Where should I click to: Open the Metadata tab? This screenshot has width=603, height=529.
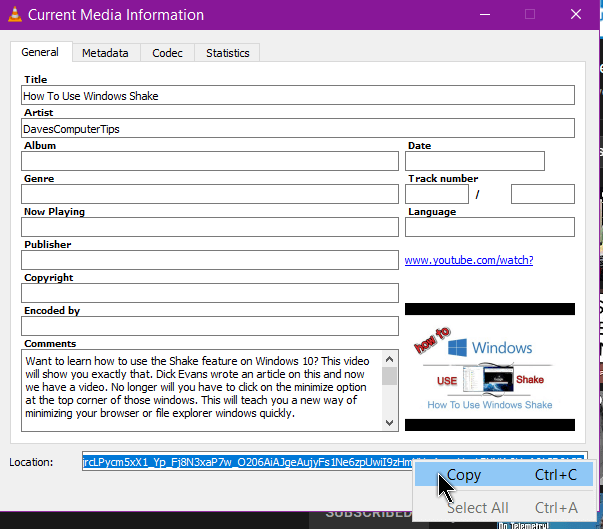point(105,53)
